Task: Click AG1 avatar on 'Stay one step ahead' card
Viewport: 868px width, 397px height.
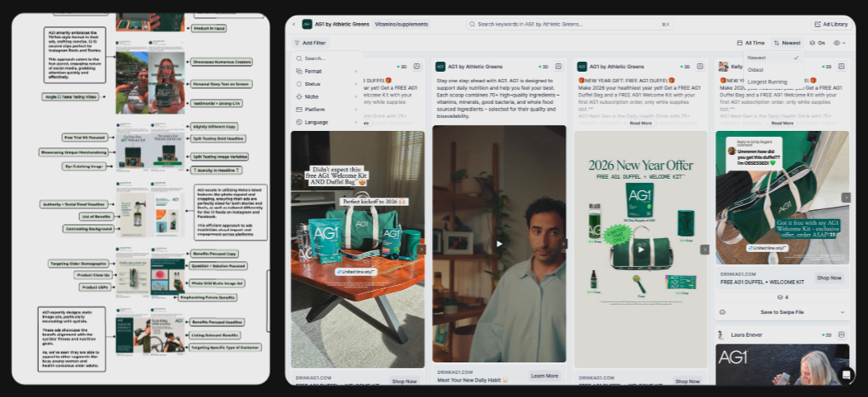Action: pos(440,67)
